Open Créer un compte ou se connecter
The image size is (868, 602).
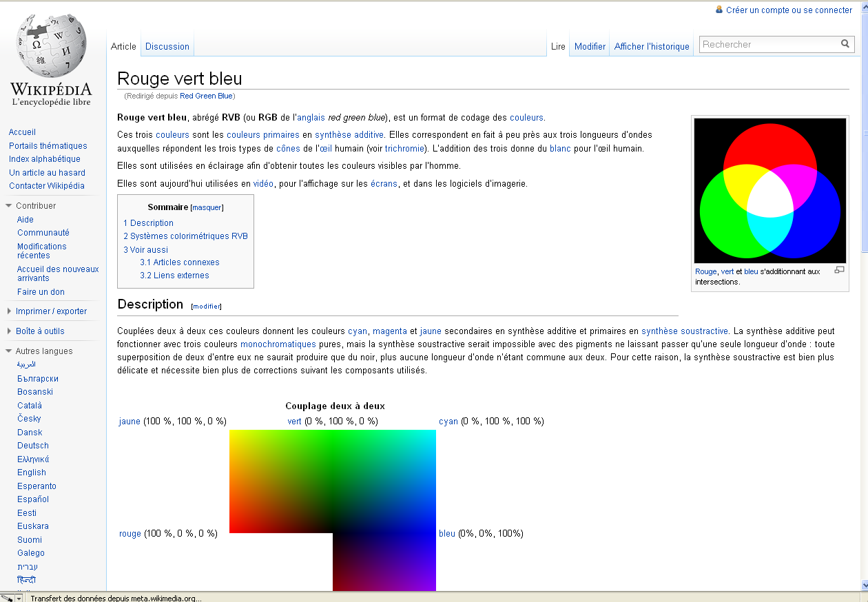[x=789, y=10]
